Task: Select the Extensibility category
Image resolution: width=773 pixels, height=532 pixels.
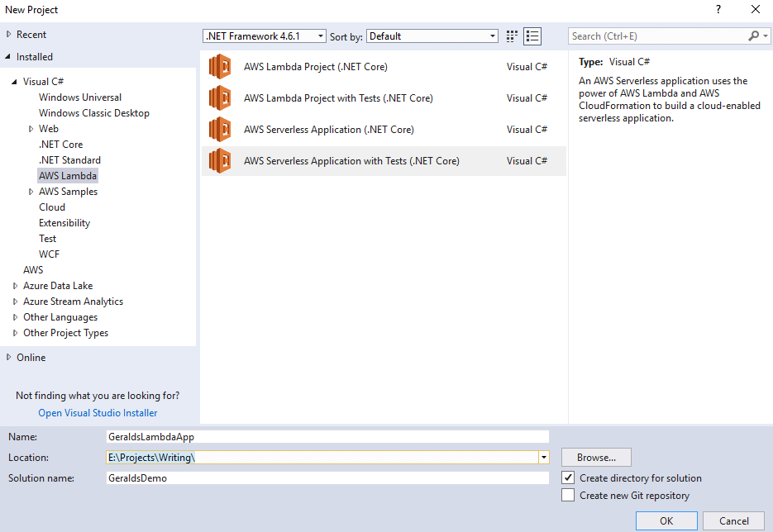Action: tap(64, 223)
